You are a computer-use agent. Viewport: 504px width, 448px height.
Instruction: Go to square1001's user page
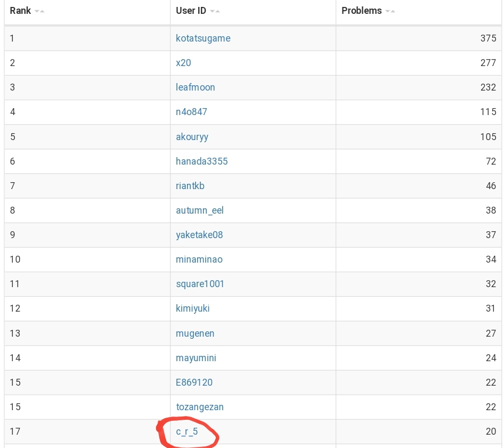200,284
